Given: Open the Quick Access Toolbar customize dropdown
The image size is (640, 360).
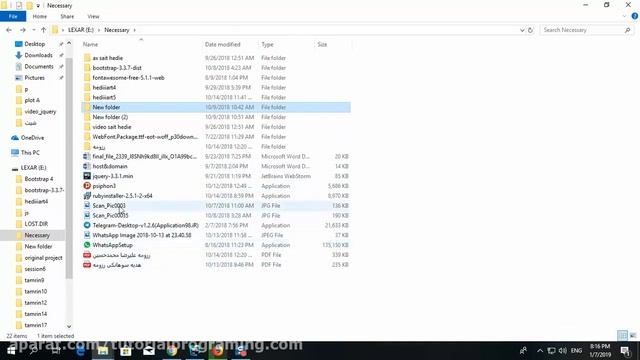Looking at the screenshot, I should [x=38, y=6].
